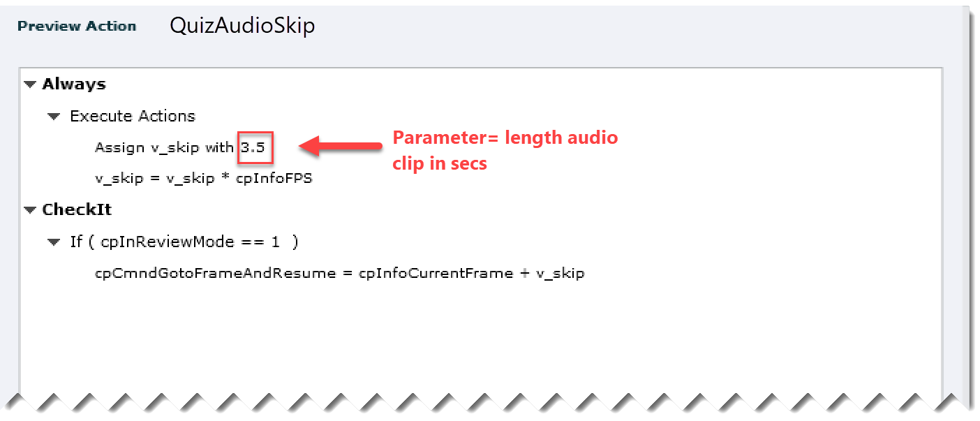Click the cpCmndGotoFrameAndResume command name
The width and height of the screenshot is (980, 421).
click(x=215, y=274)
